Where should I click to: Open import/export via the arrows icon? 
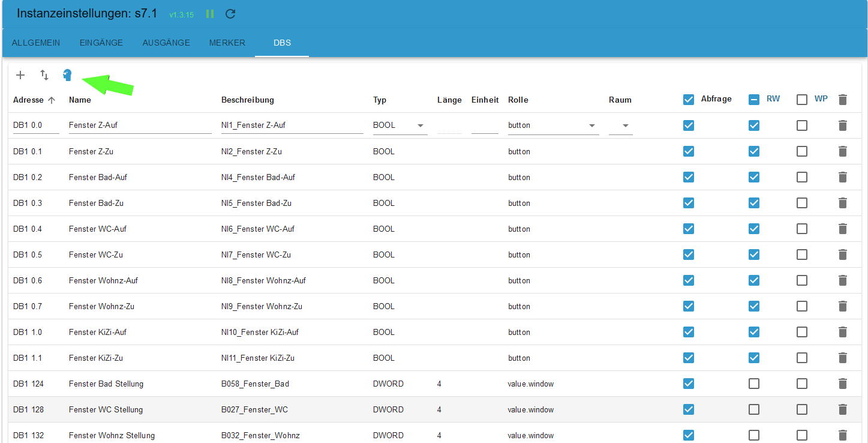tap(44, 75)
